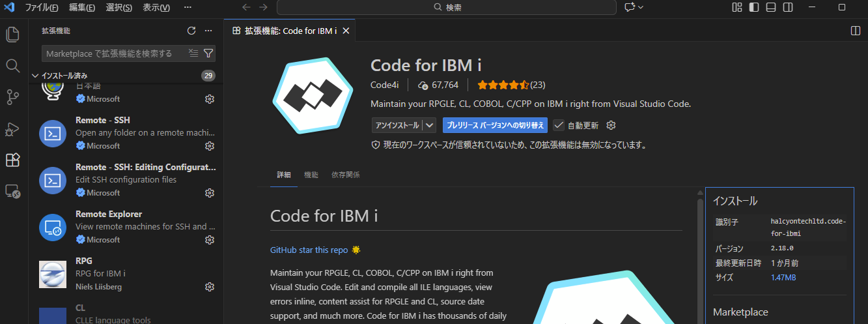Open the アンインストール dropdown arrow
Viewport: 868px width, 324px height.
coord(430,125)
